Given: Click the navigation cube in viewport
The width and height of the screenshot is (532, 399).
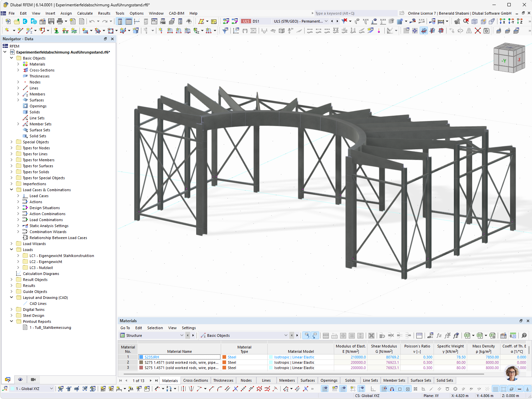Looking at the screenshot, I should 509,58.
